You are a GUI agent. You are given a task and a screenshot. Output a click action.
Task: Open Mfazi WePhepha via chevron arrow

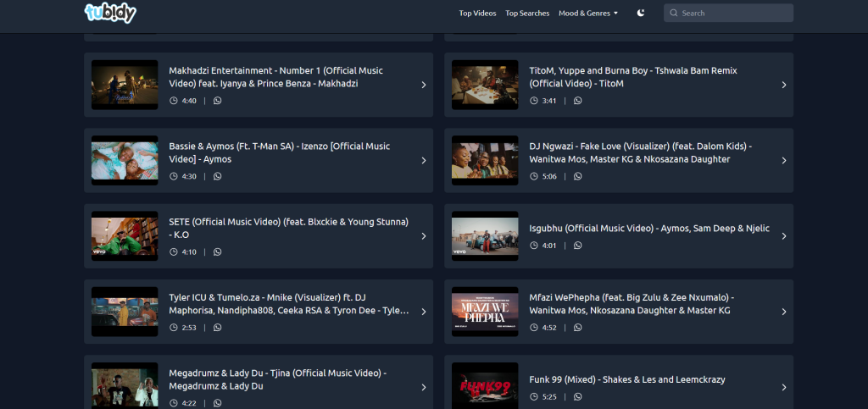tap(784, 312)
